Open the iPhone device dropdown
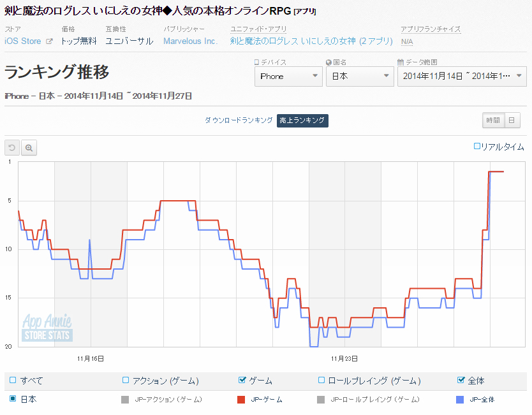The width and height of the screenshot is (532, 415). click(288, 76)
